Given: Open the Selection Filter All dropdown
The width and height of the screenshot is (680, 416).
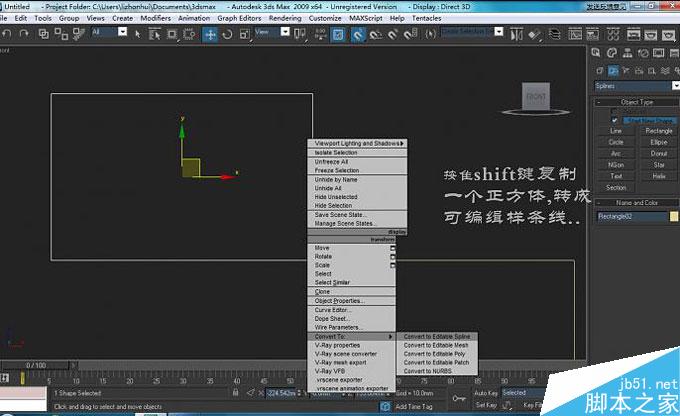Looking at the screenshot, I should tap(123, 32).
